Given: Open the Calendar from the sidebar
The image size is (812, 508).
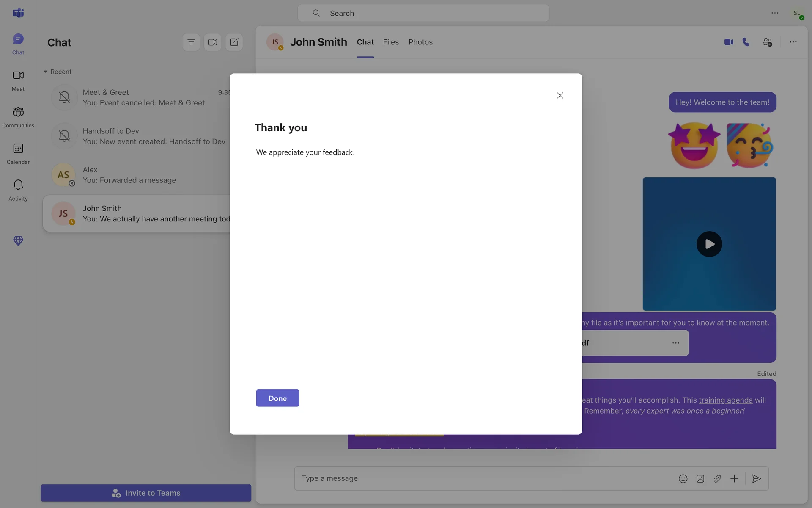Looking at the screenshot, I should (18, 153).
